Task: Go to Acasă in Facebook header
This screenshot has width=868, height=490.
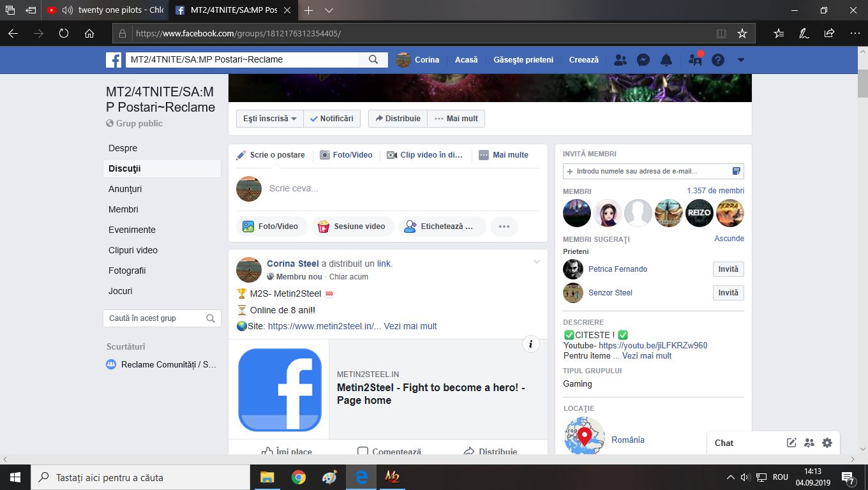Action: [467, 60]
